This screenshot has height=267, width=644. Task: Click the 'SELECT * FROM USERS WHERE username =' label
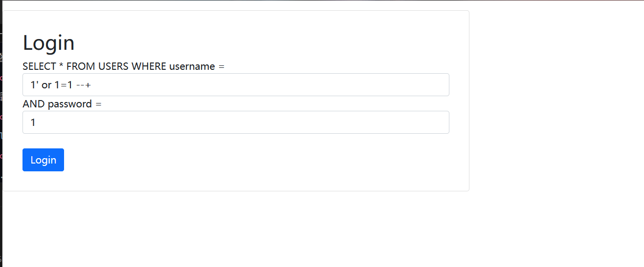pyautogui.click(x=123, y=66)
